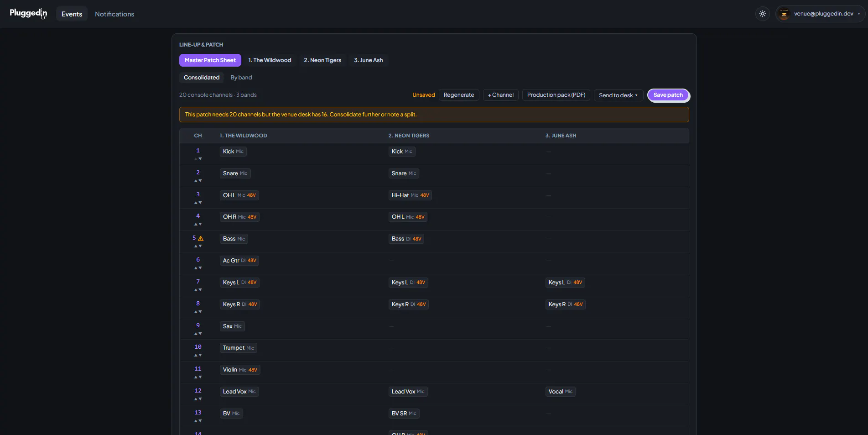This screenshot has height=435, width=868.
Task: Click the 20 channels warning banner
Action: [434, 115]
